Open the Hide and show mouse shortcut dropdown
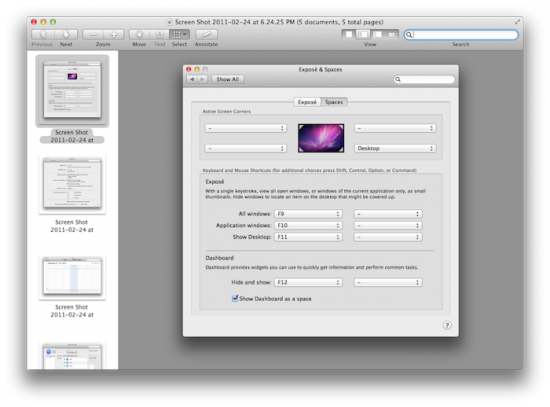 click(388, 282)
